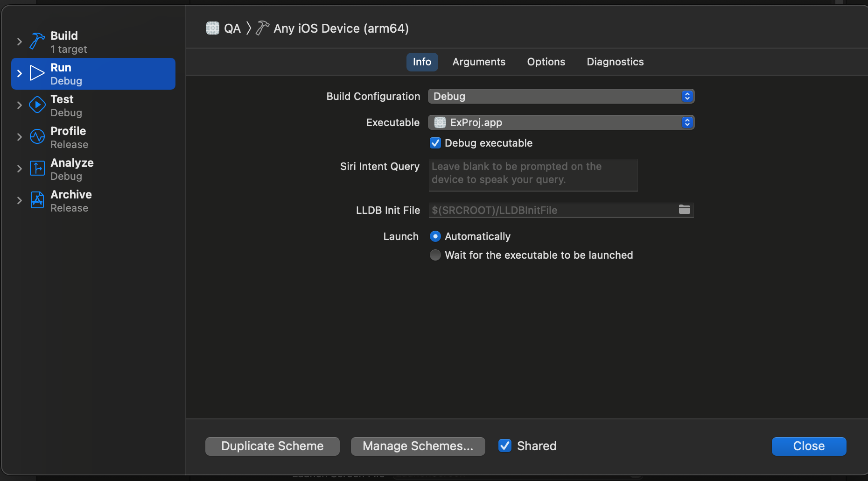Open the Build Configuration dropdown
Image resolution: width=868 pixels, height=481 pixels.
click(561, 96)
